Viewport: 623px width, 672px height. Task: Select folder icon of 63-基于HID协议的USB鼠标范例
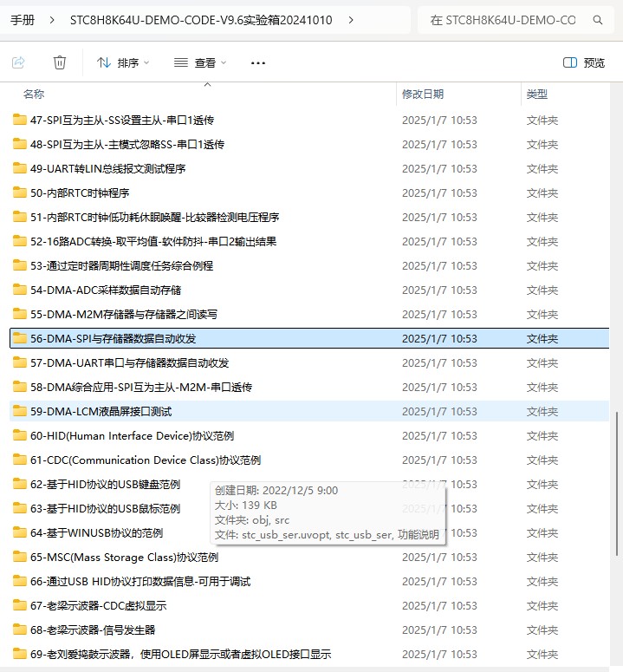(20, 508)
